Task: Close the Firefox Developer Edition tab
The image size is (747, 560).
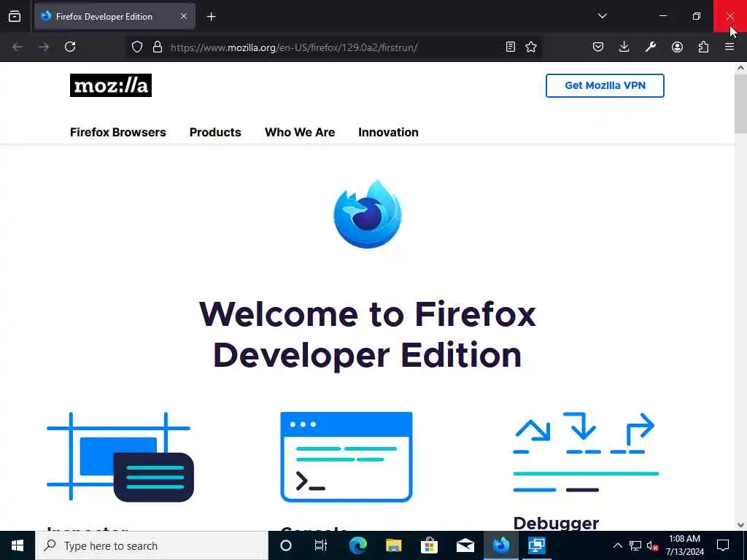Action: 183,16
